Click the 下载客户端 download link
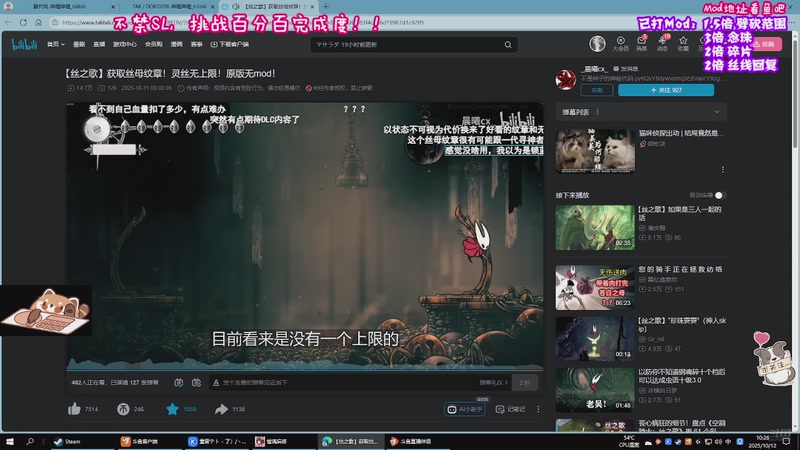This screenshot has width=800, height=450. (230, 44)
